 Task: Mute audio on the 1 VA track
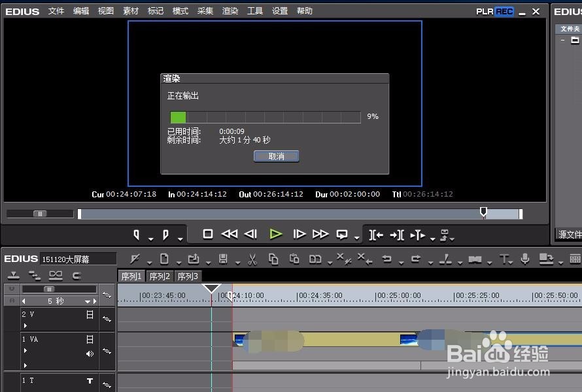click(x=90, y=354)
